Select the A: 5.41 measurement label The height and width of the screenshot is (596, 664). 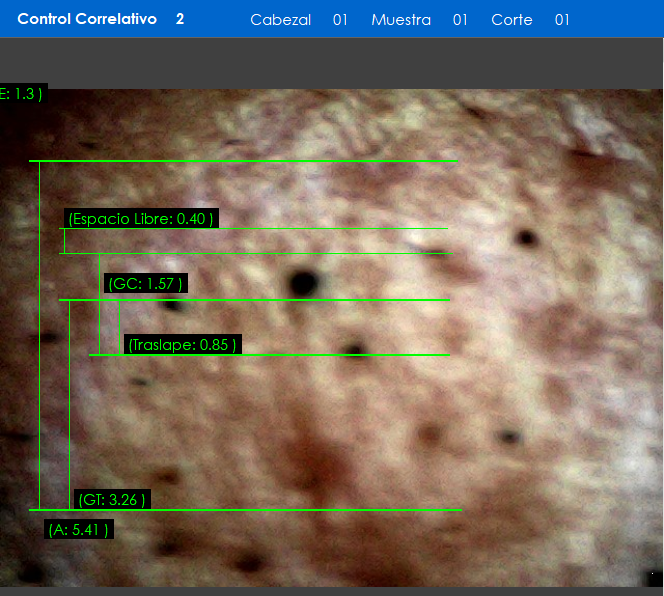79,529
